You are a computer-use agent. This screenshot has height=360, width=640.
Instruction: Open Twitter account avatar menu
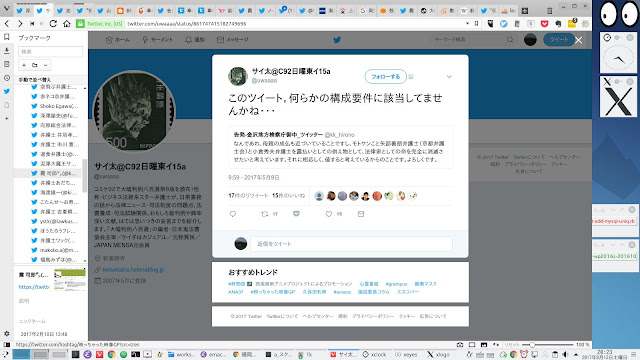point(530,40)
